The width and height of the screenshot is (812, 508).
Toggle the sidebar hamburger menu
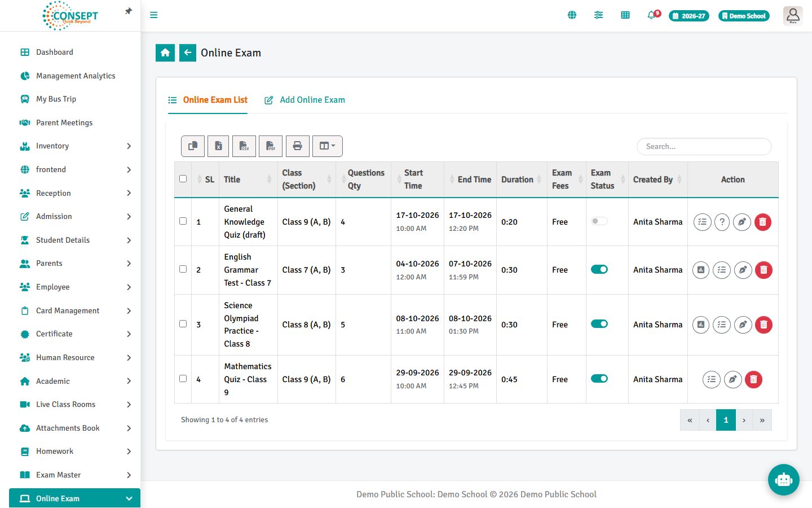coord(153,15)
